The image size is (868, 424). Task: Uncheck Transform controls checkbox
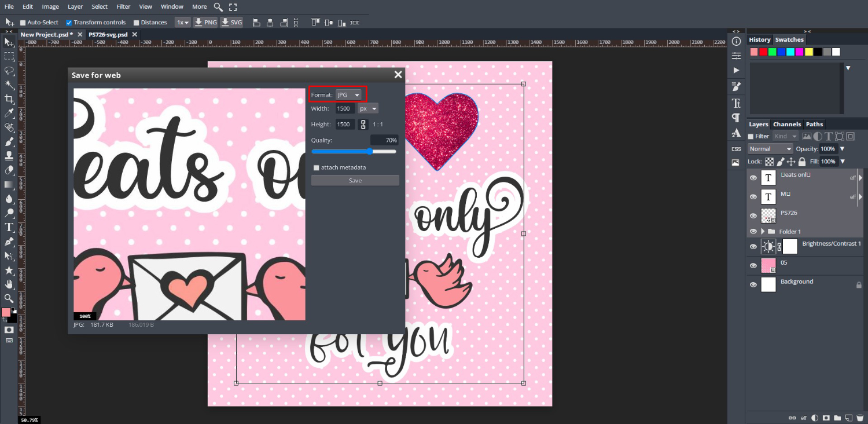tap(69, 23)
